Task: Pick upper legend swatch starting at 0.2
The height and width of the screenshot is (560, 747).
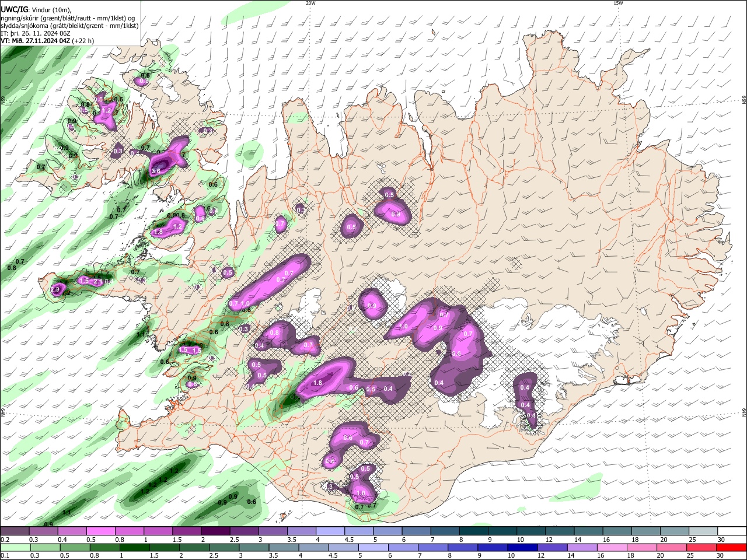Action: point(15,531)
